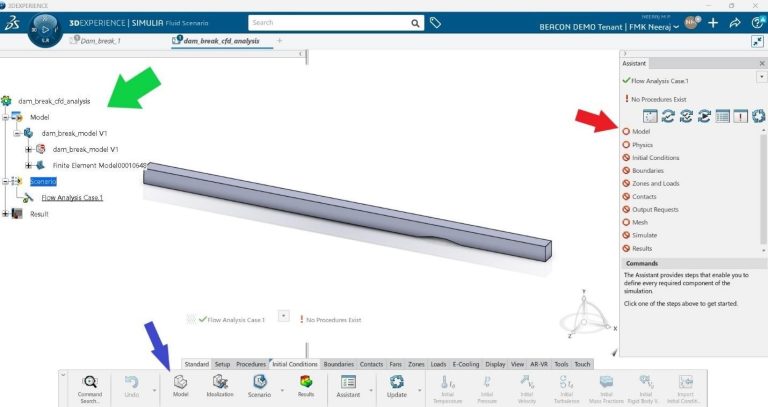Click Import Initial Conditions tool
The height and width of the screenshot is (407, 768).
[x=686, y=389]
